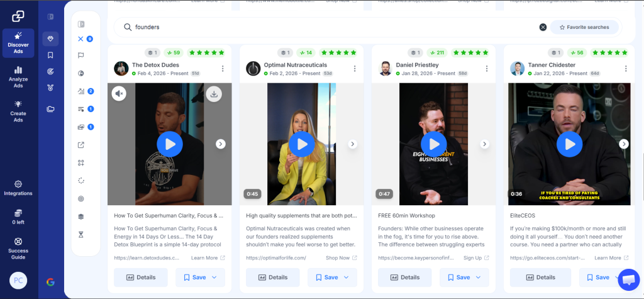Screen dimensions: 644x299
Task: Open the external link filter
Action: tap(81, 145)
